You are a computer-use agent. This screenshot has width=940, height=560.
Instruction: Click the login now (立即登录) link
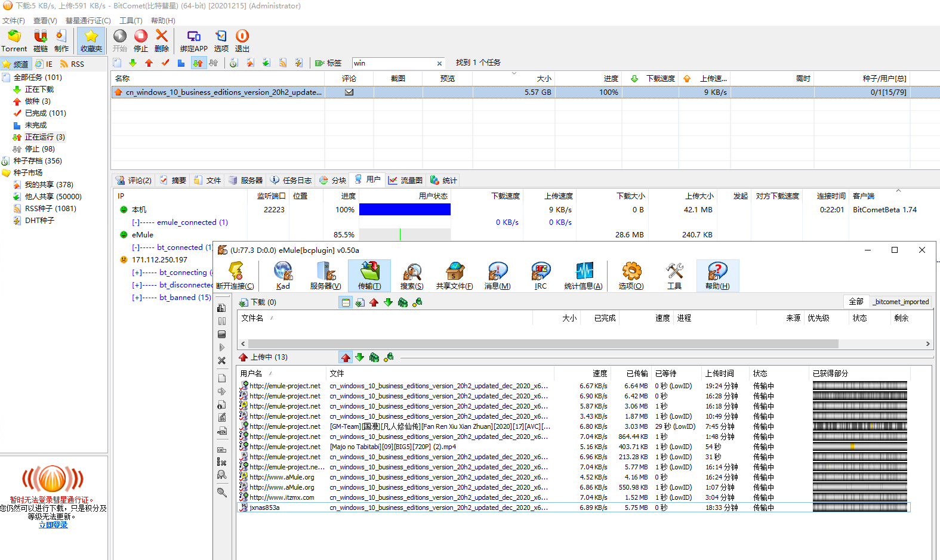[53, 525]
